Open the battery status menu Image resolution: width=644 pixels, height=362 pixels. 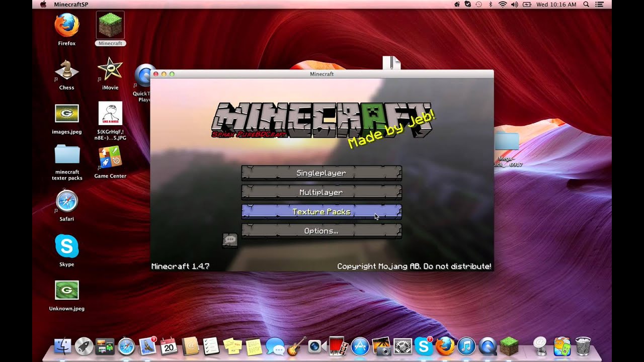527,5
